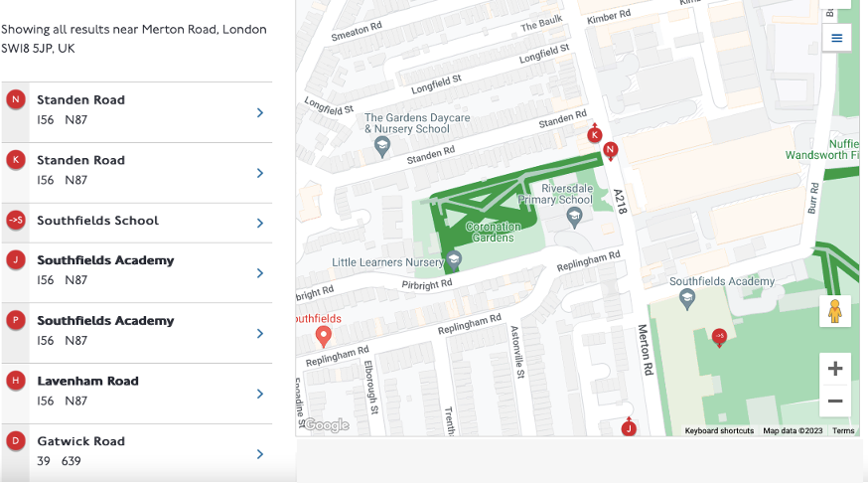The width and height of the screenshot is (868, 483).
Task: Select Standen Road stop K in the list
Action: pos(81,160)
